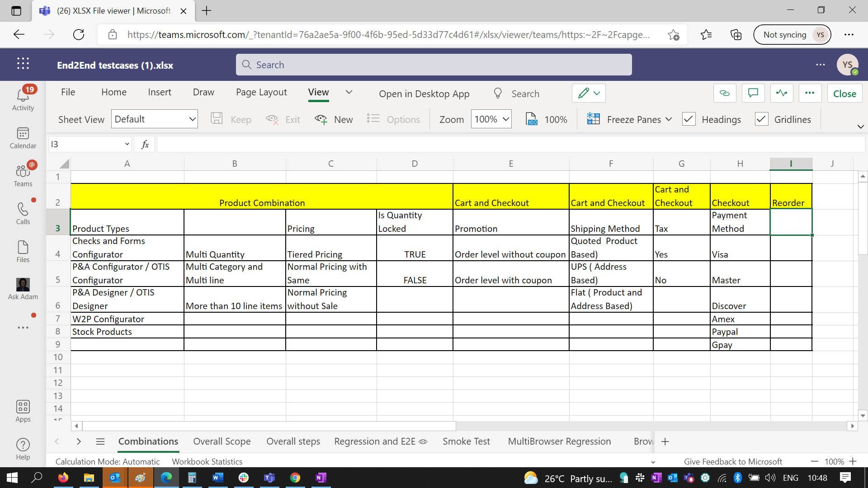This screenshot has width=868, height=488.
Task: Click the Comments speech bubble icon
Action: tap(753, 93)
